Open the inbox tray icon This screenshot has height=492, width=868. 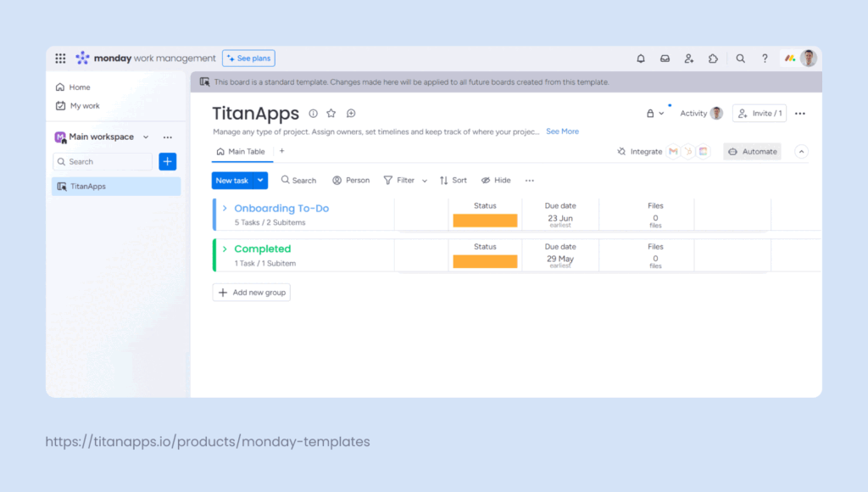point(665,59)
